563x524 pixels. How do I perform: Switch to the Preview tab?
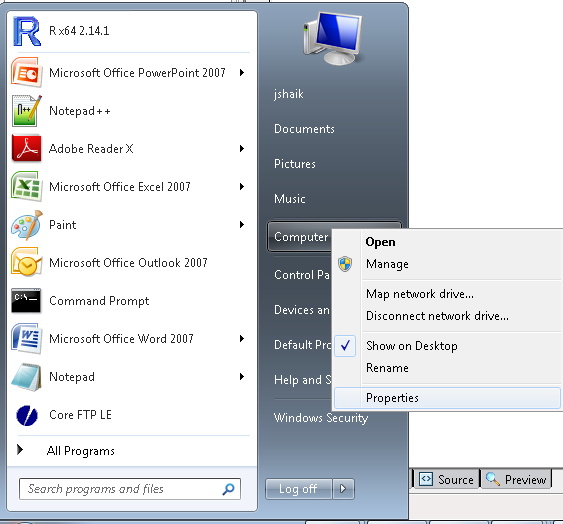pyautogui.click(x=516, y=479)
